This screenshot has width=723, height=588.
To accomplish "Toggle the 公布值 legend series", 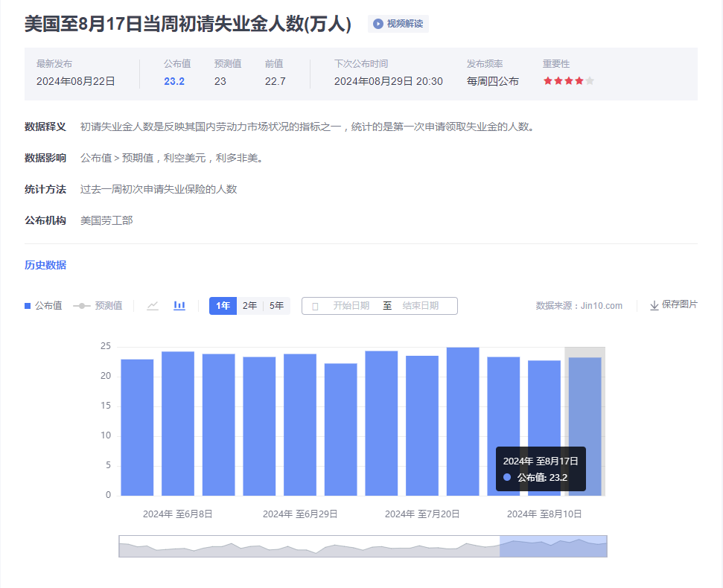I will click(x=43, y=306).
